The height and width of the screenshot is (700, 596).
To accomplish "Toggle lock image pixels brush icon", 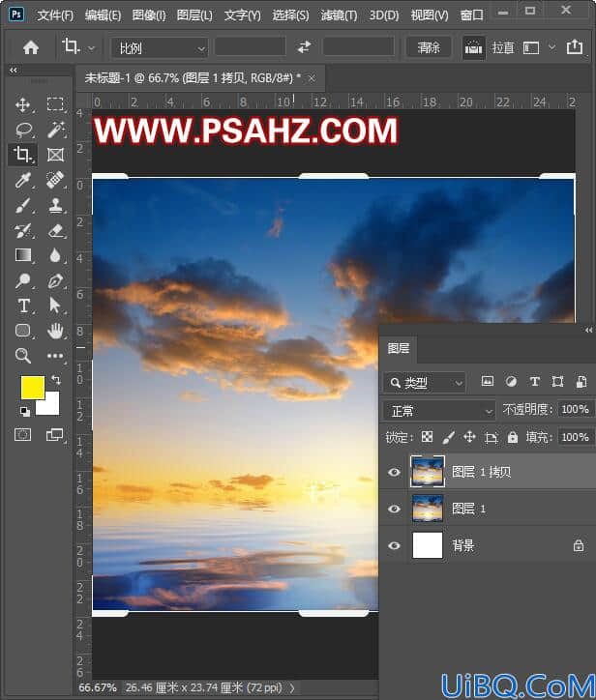I will 448,437.
